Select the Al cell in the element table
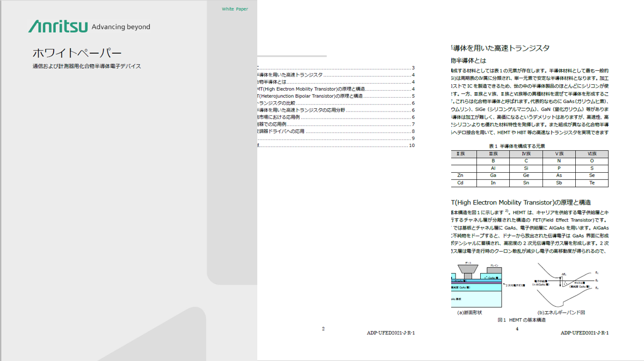This screenshot has height=361, width=644. click(493, 168)
